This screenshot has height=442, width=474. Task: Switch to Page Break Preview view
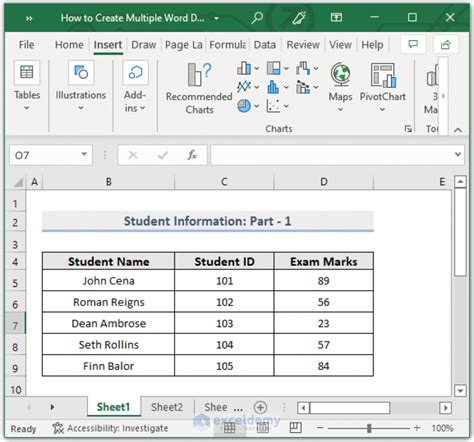point(295,428)
